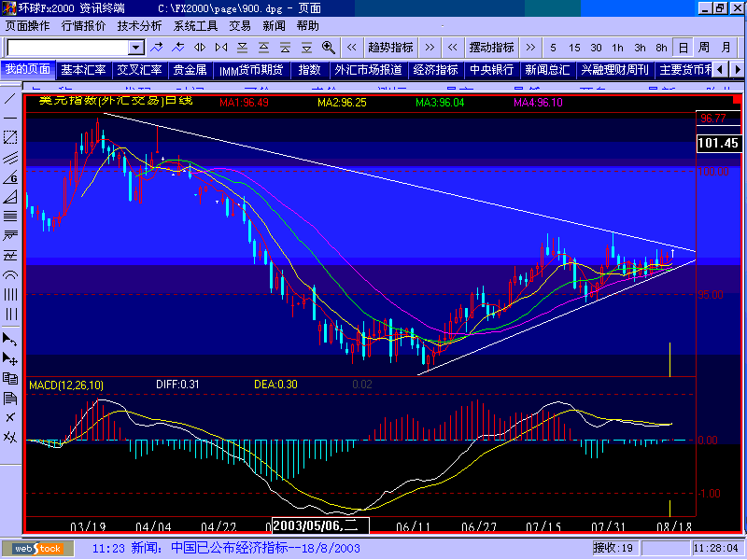
Task: Click the copy drawing icon
Action: pos(10,378)
